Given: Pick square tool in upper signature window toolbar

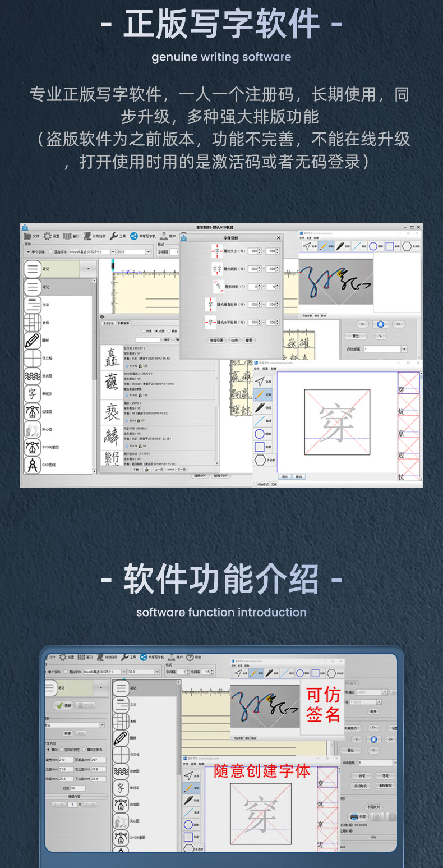Looking at the screenshot, I should point(393,246).
